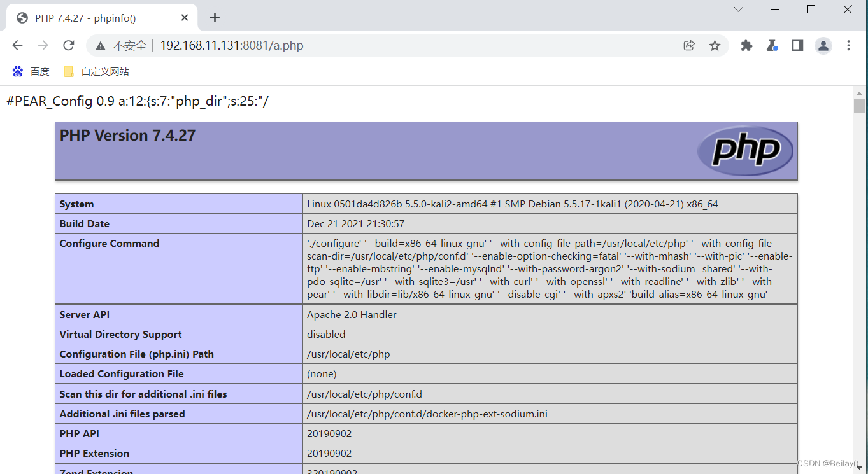The width and height of the screenshot is (868, 474).
Task: Reload the current page
Action: (x=69, y=45)
